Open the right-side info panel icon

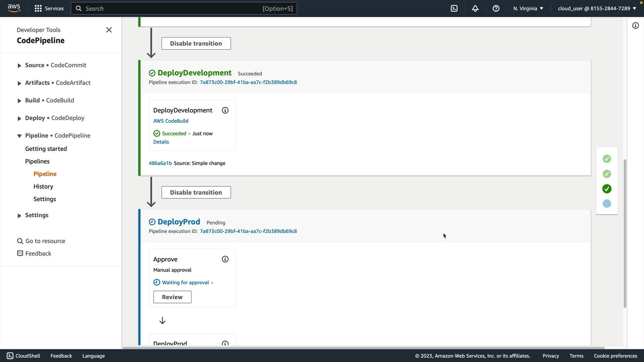click(635, 25)
